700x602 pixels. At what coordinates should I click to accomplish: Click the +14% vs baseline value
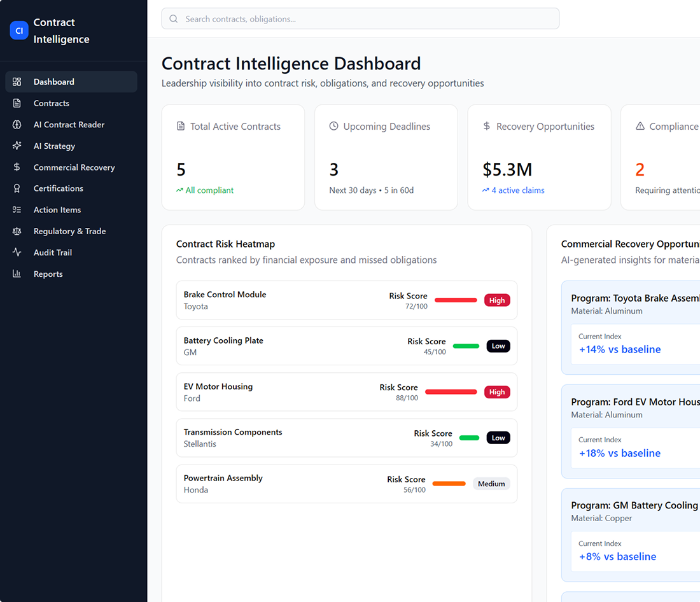[x=620, y=349]
